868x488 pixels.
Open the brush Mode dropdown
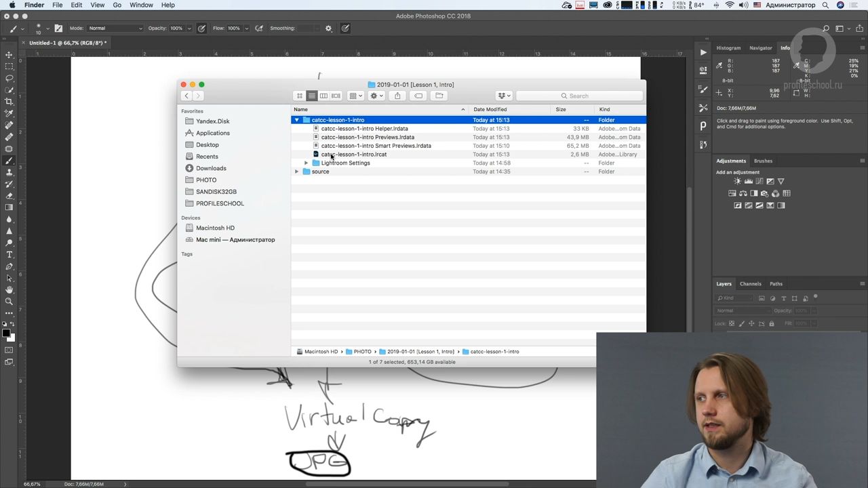(115, 28)
